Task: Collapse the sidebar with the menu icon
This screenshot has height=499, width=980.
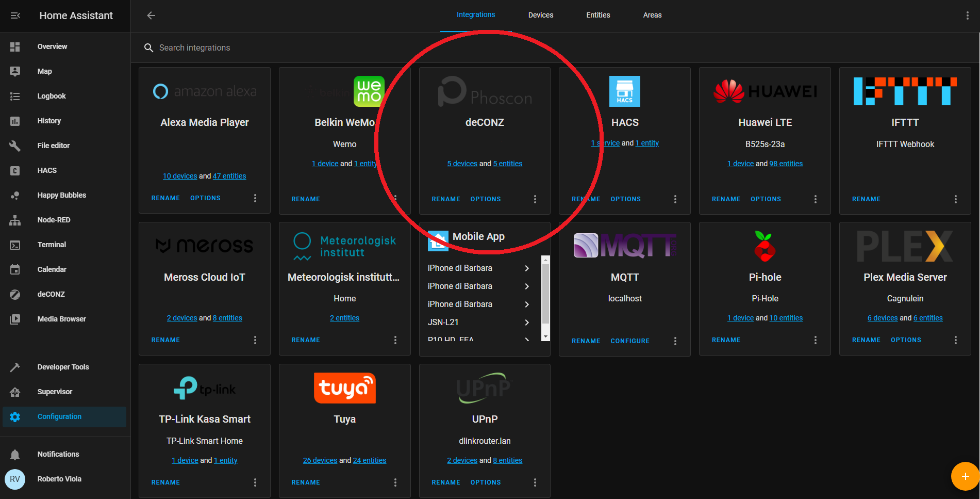Action: 15,15
